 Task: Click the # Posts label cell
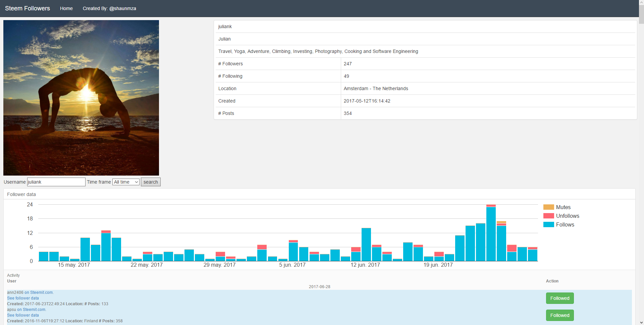(x=278, y=113)
